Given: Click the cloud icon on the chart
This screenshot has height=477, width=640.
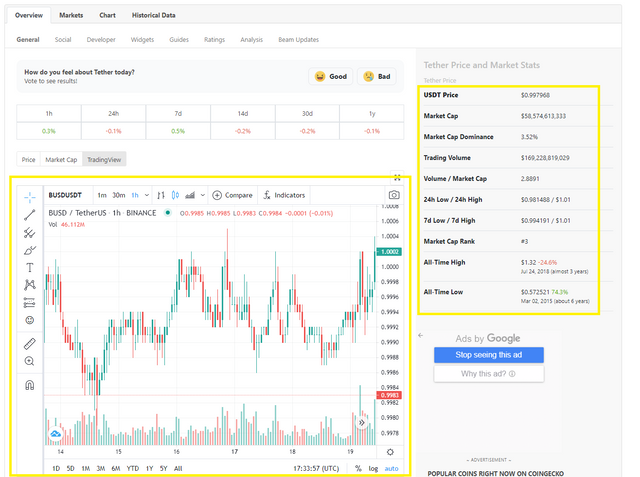Looking at the screenshot, I should point(55,434).
